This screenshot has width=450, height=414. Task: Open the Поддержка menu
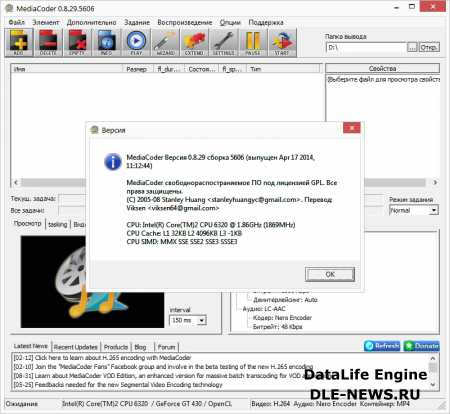[266, 22]
